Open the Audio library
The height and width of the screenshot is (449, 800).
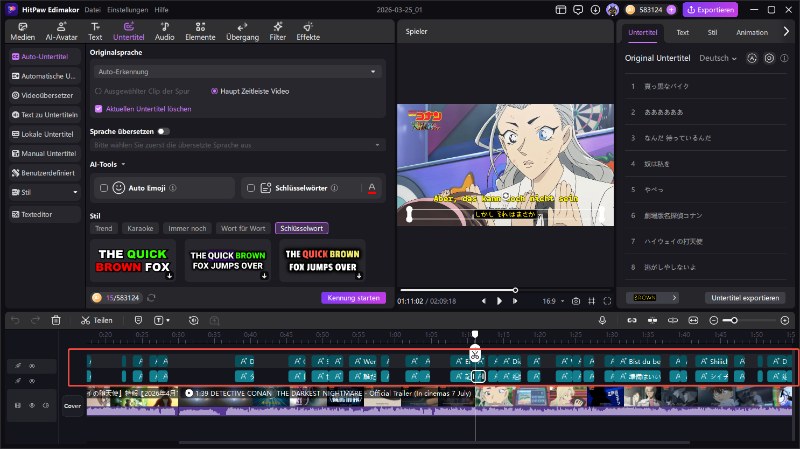click(164, 31)
